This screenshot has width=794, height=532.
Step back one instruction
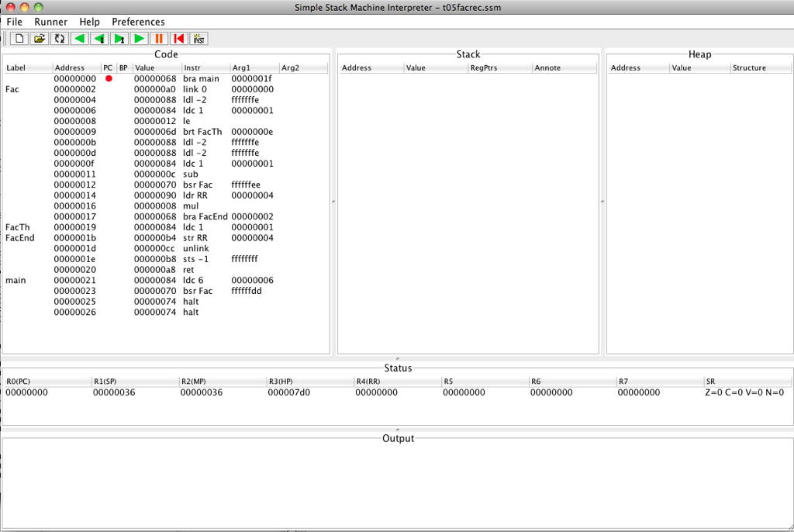(x=99, y=38)
